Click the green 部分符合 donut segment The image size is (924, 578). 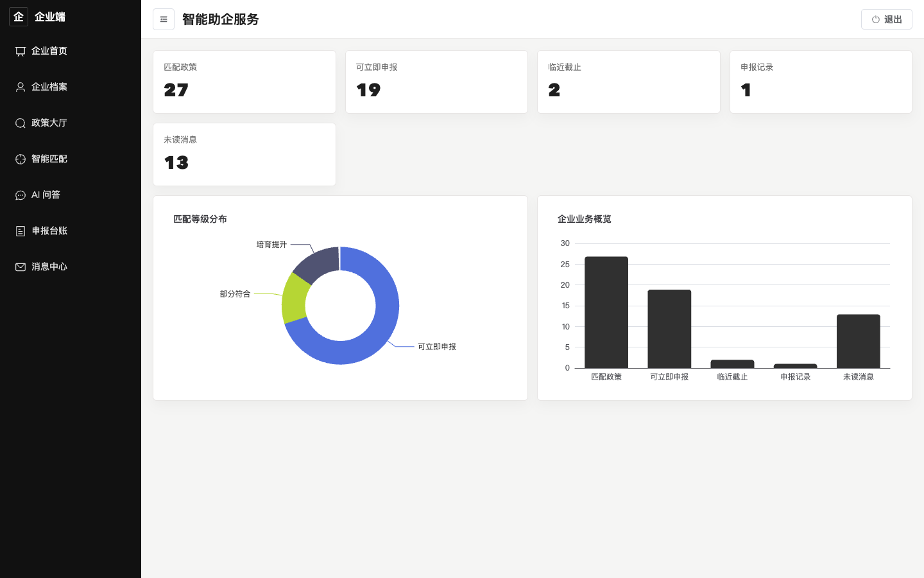(295, 299)
